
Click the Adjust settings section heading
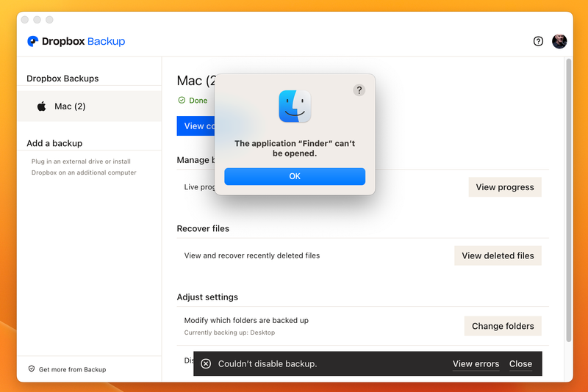[x=207, y=297]
